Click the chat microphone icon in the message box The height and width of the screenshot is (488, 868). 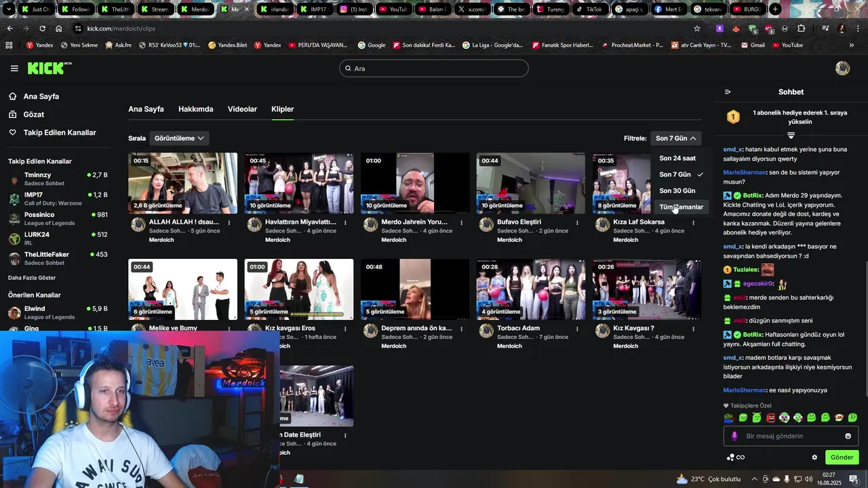point(734,436)
